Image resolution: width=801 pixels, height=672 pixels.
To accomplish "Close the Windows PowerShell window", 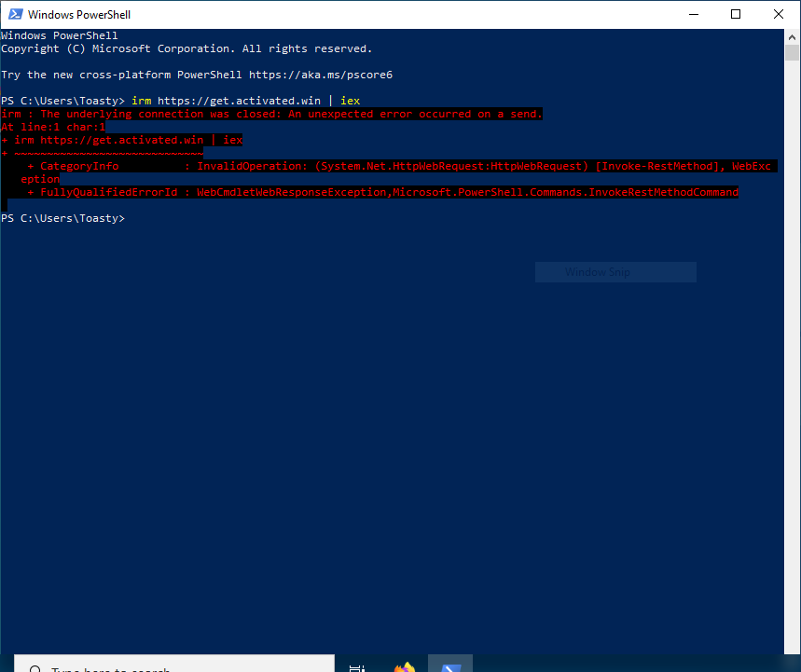I will click(x=778, y=14).
